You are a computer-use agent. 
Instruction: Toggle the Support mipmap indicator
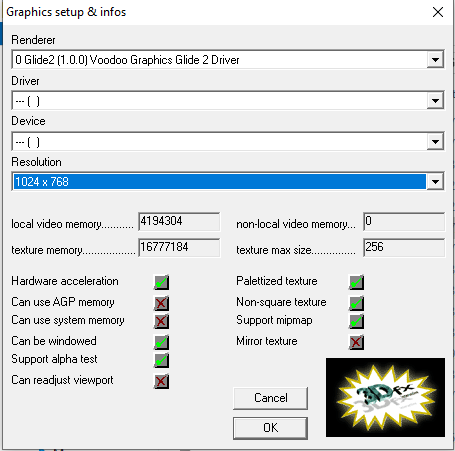[356, 321]
